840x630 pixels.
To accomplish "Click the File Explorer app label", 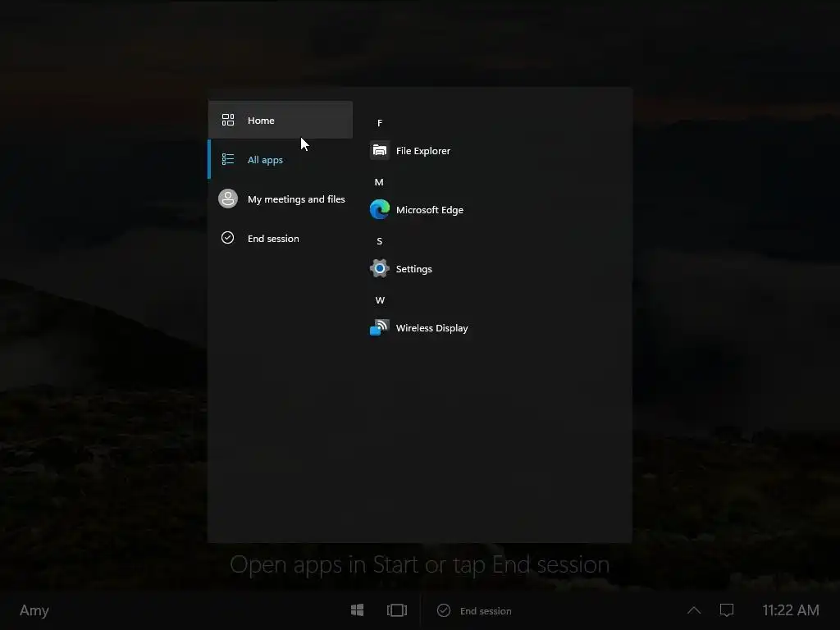I will click(x=423, y=151).
